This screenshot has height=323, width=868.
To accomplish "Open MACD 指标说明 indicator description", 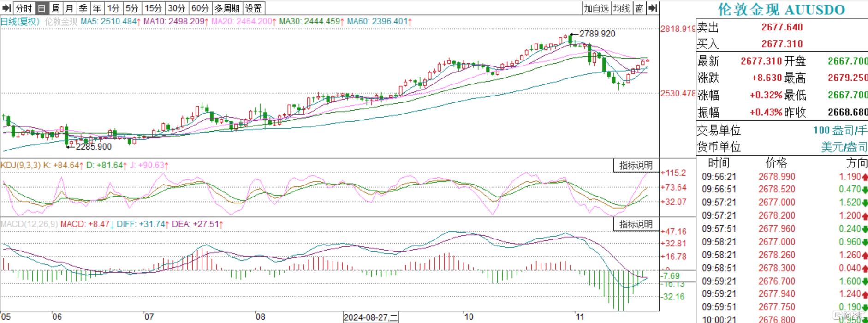I will 636,225.
